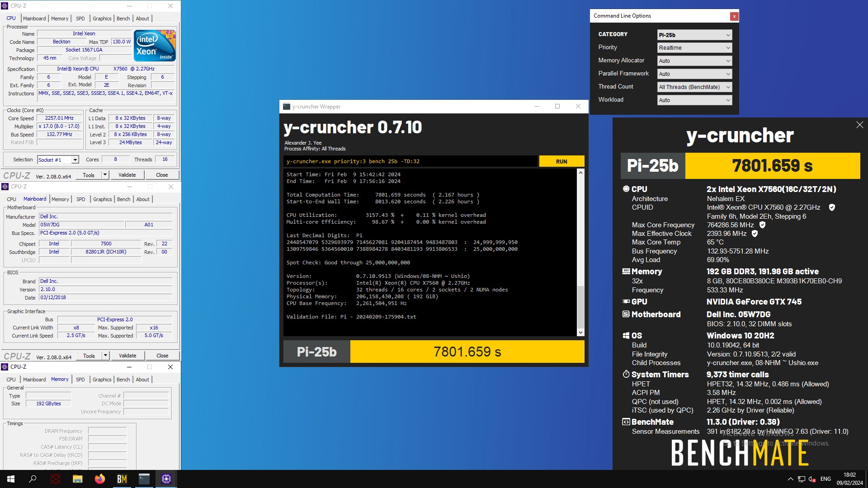Close the BenchMate y-cruncher result panel

tap(859, 125)
